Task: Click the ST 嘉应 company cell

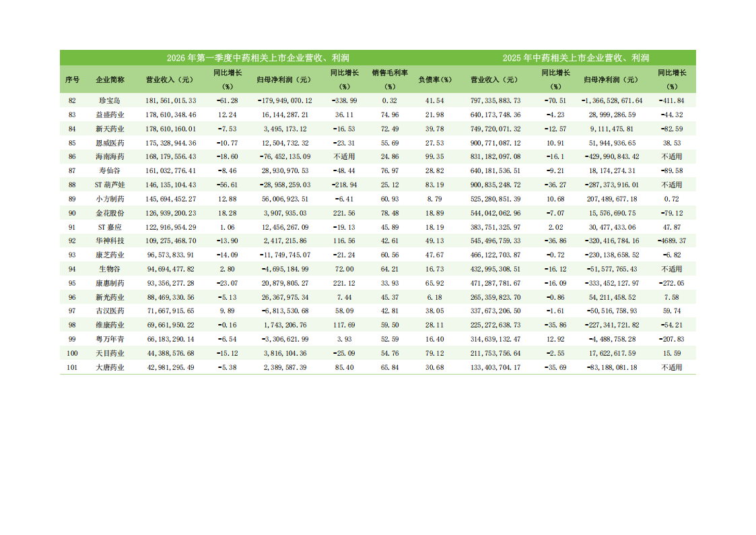Action: coord(110,227)
